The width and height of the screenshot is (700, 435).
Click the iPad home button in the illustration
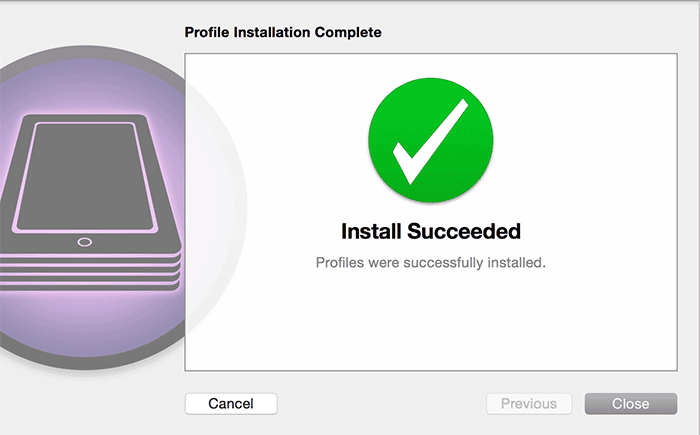coord(85,242)
